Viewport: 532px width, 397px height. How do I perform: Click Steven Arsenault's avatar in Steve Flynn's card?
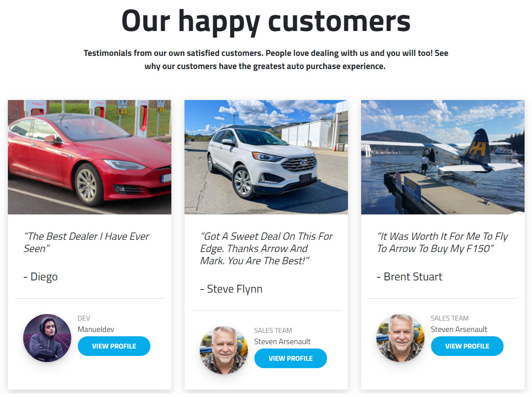tap(224, 350)
